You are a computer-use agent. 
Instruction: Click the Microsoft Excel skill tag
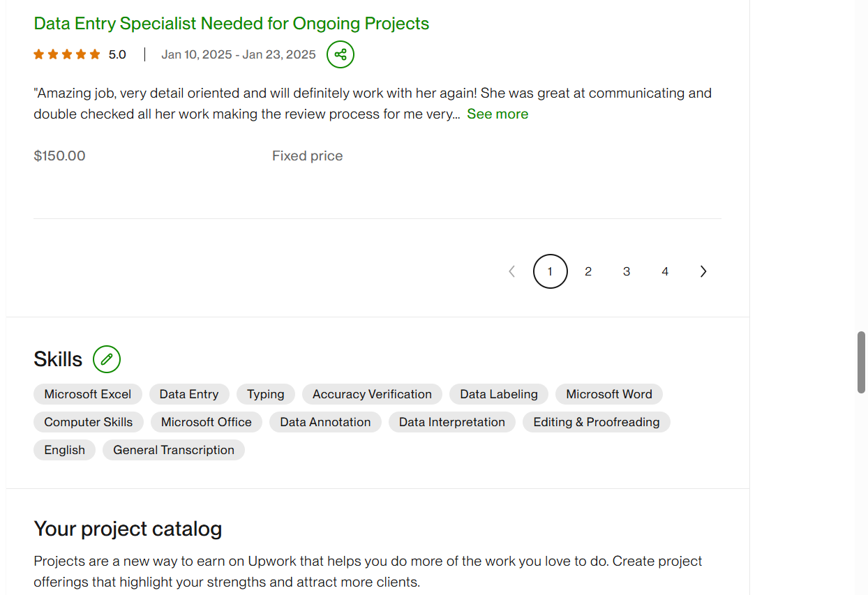click(88, 394)
